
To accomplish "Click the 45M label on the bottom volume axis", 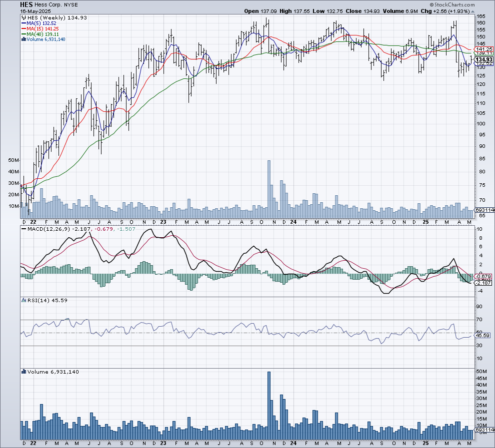I will (481, 378).
